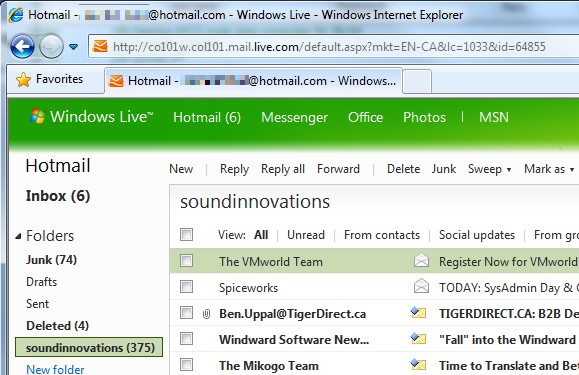The height and width of the screenshot is (375, 579).
Task: Click the unread envelope icon for Mikogo message
Action: tap(418, 365)
